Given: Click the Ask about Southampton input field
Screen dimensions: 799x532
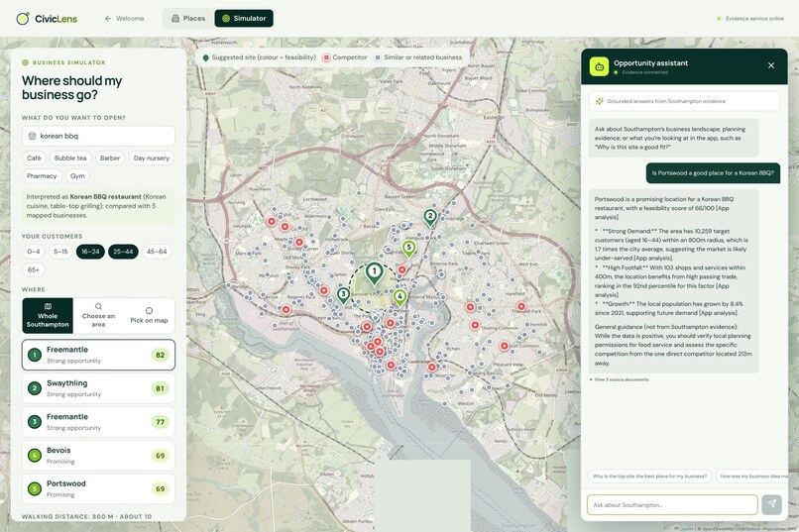Looking at the screenshot, I should pos(672,505).
